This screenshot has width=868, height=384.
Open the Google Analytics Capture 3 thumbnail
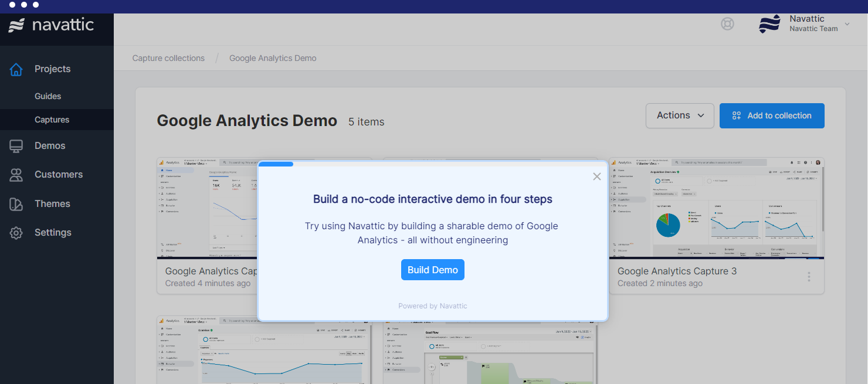coord(716,208)
